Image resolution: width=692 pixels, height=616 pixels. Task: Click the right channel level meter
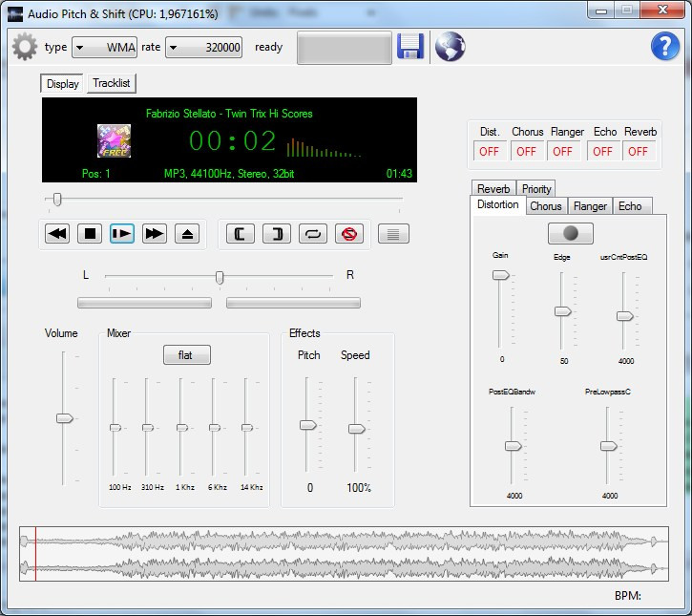pyautogui.click(x=293, y=303)
